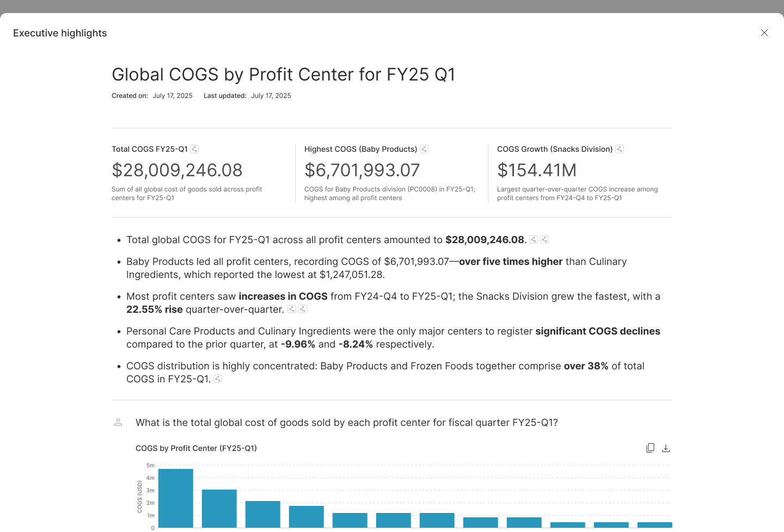784x532 pixels.
Task: Click the third bar in the COGS chart
Action: pyautogui.click(x=262, y=515)
